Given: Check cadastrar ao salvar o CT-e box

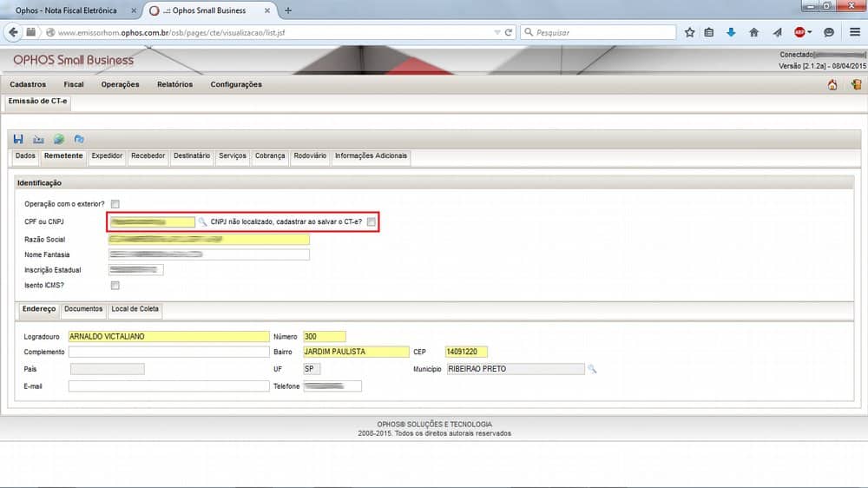Looking at the screenshot, I should pyautogui.click(x=372, y=221).
